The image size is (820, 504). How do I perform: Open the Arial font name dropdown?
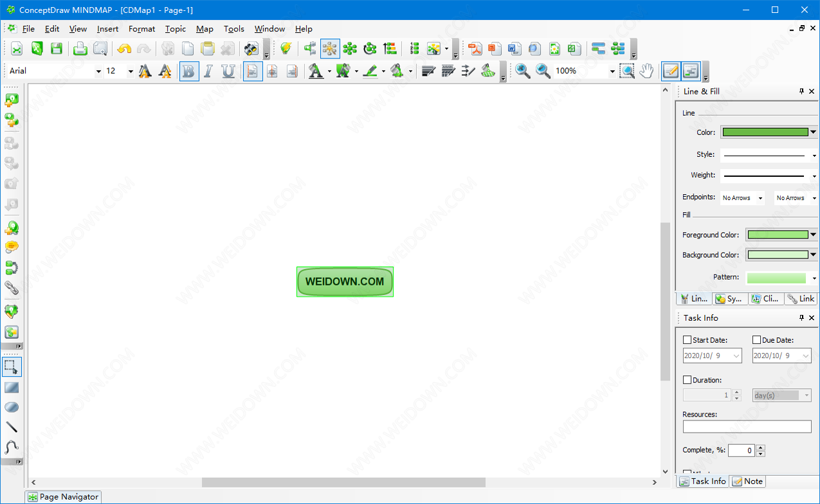(x=98, y=71)
